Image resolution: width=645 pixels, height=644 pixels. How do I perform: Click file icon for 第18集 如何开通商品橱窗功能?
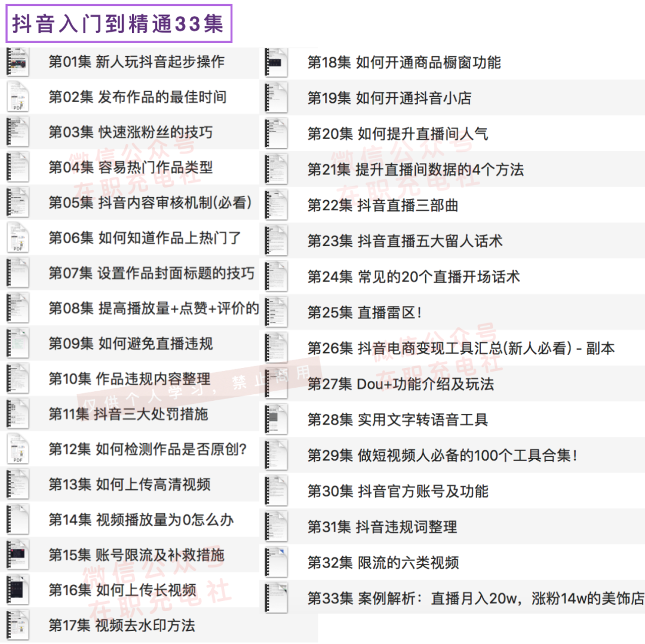[x=276, y=63]
